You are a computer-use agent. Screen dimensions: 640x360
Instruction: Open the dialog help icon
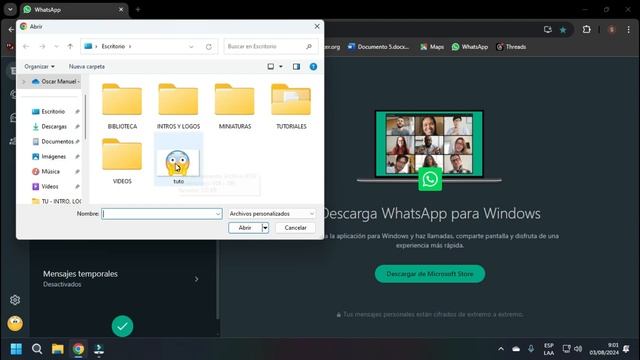313,67
